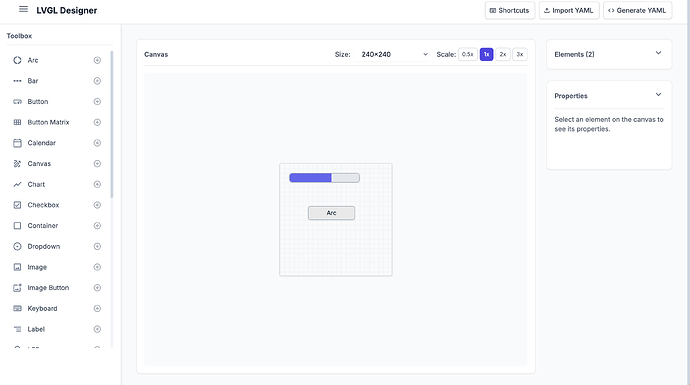Click the Chart icon in Toolbox
Image resolution: width=690 pixels, height=385 pixels.
click(17, 184)
